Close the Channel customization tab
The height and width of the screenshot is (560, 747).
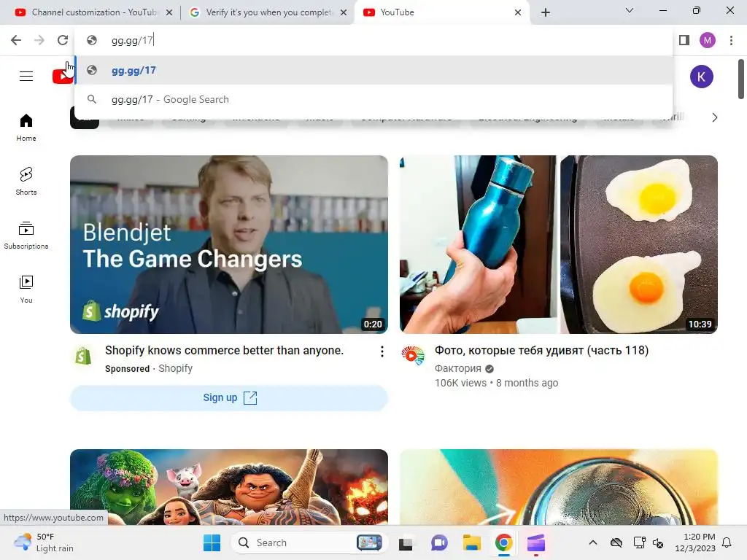(169, 13)
